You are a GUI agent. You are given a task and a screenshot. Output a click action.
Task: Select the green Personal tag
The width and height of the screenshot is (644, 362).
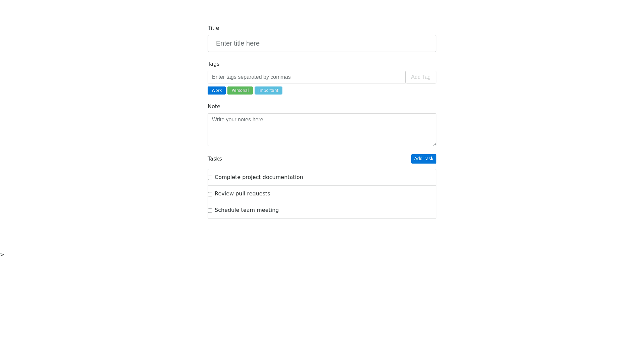pyautogui.click(x=240, y=90)
